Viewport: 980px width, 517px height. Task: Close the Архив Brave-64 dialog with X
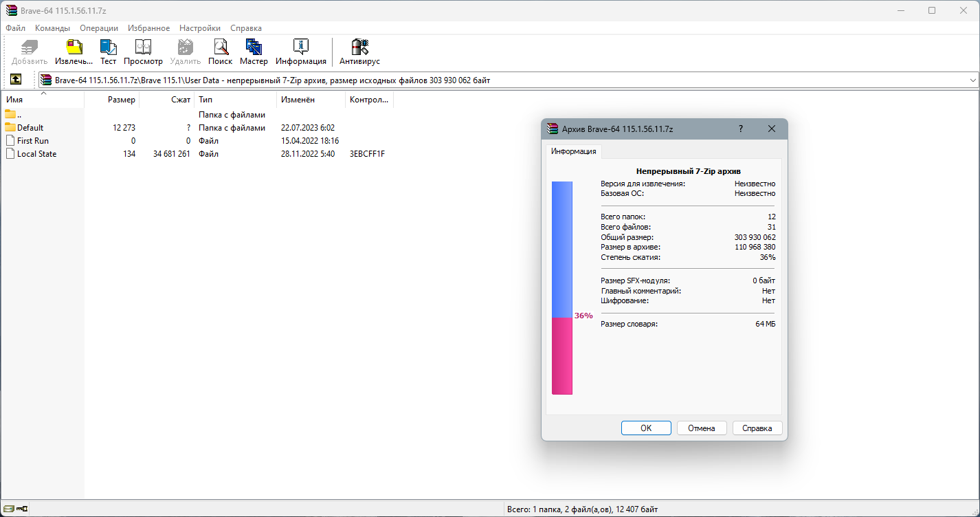point(771,129)
